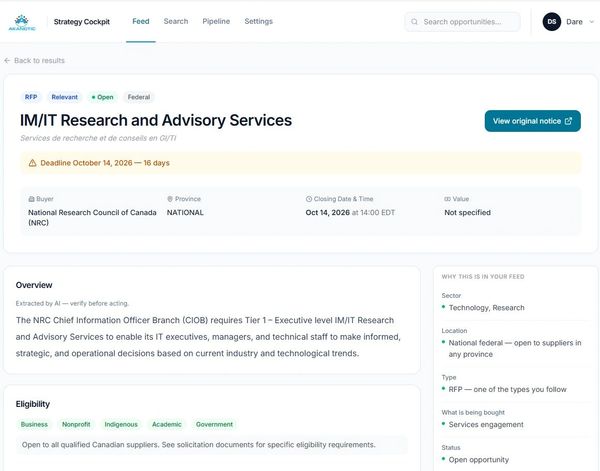Image resolution: width=600 pixels, height=471 pixels.
Task: Open the Settings tab
Action: (259, 21)
